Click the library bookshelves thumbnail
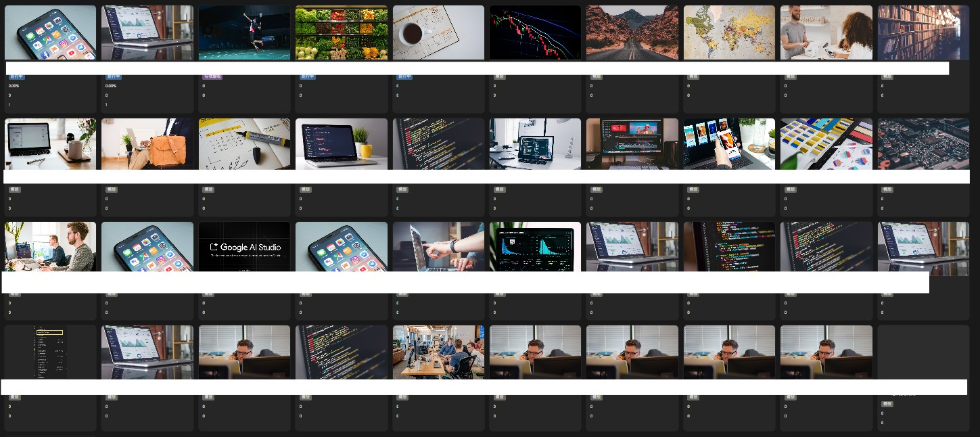This screenshot has height=437, width=980. 923,33
